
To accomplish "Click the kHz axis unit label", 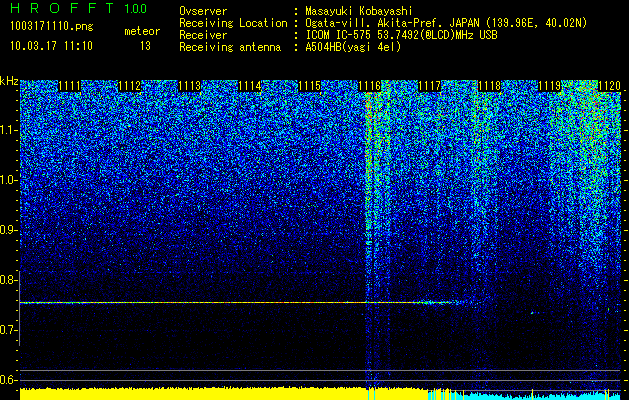I will click(x=9, y=81).
